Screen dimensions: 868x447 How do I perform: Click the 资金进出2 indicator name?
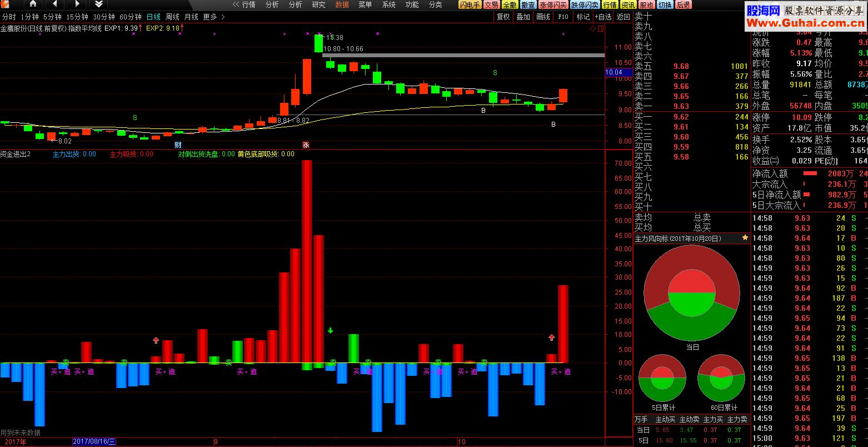pyautogui.click(x=16, y=154)
